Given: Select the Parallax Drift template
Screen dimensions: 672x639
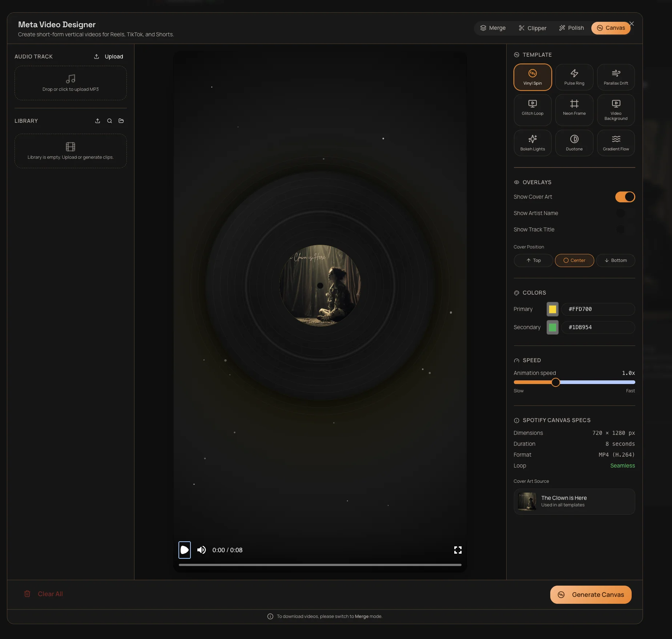Looking at the screenshot, I should tap(616, 77).
